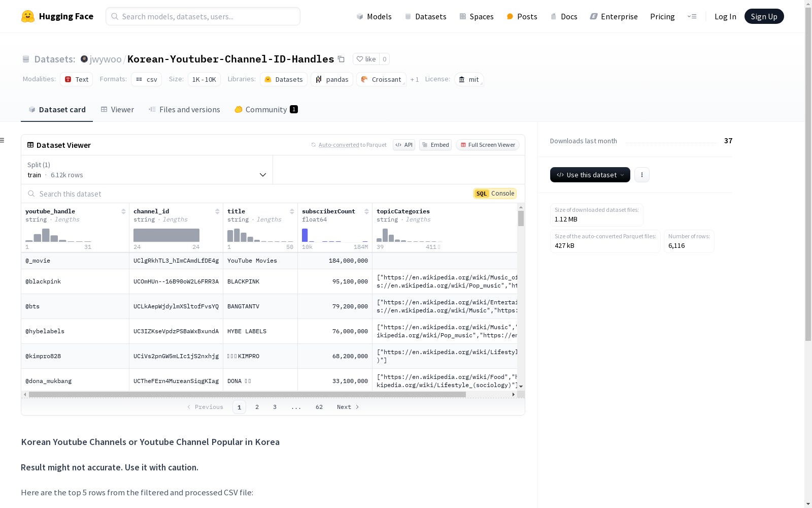Select the @dona_mukbang handle cell
Image resolution: width=812 pixels, height=508 pixels.
[75, 381]
